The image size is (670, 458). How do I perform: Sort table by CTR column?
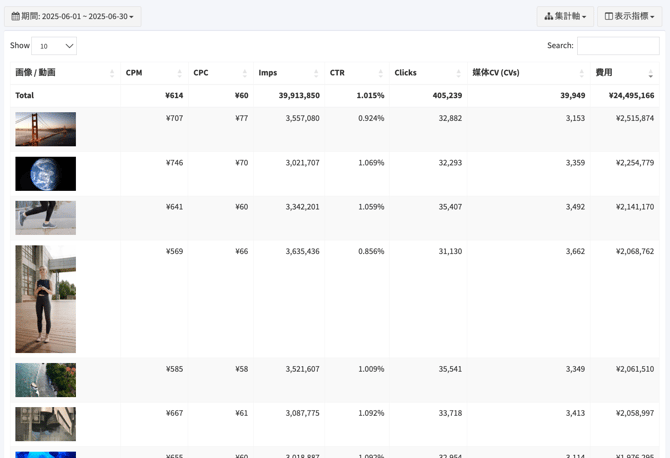click(x=357, y=73)
